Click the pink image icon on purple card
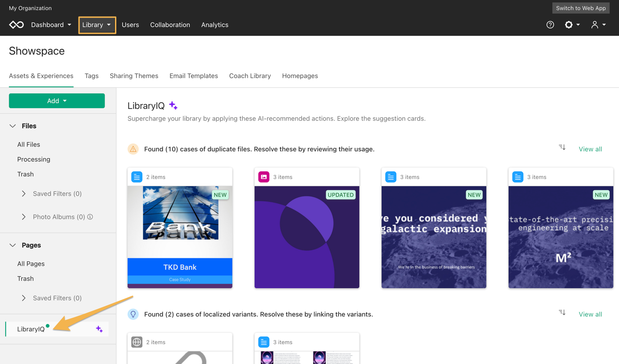 pyautogui.click(x=264, y=177)
